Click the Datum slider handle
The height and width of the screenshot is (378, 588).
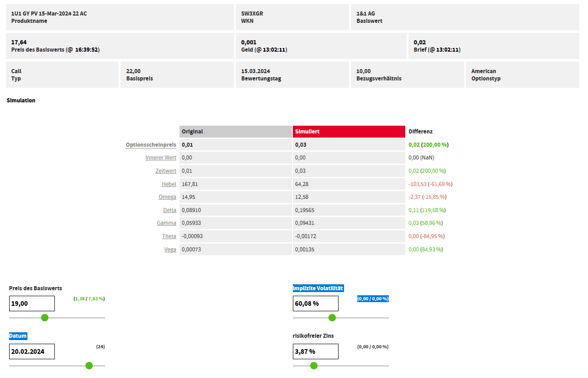89,366
